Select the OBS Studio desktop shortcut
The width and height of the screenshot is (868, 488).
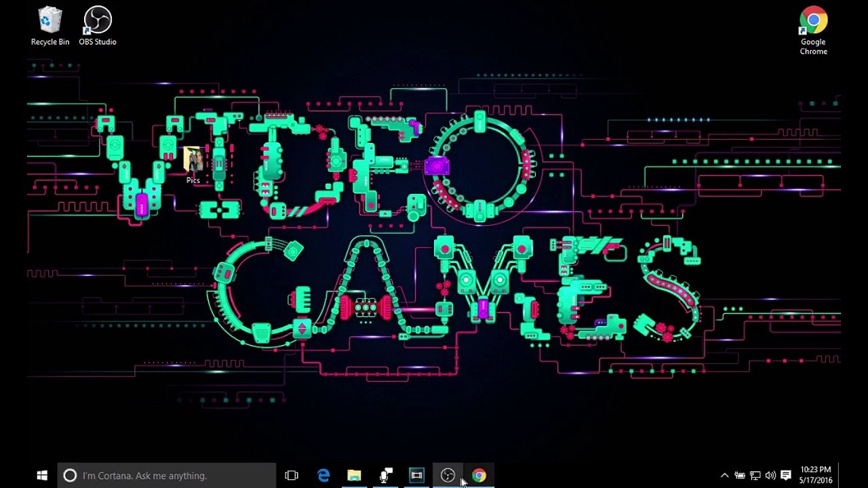click(x=98, y=26)
